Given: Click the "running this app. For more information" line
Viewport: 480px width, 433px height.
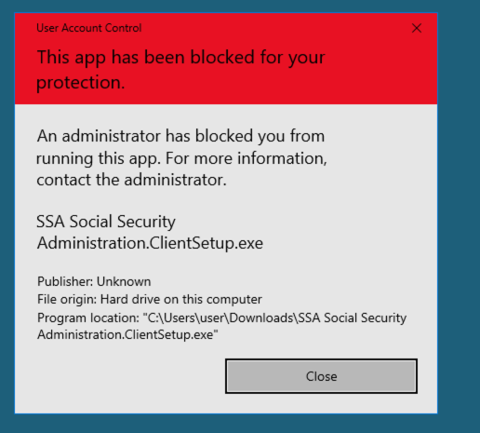Looking at the screenshot, I should point(182,158).
